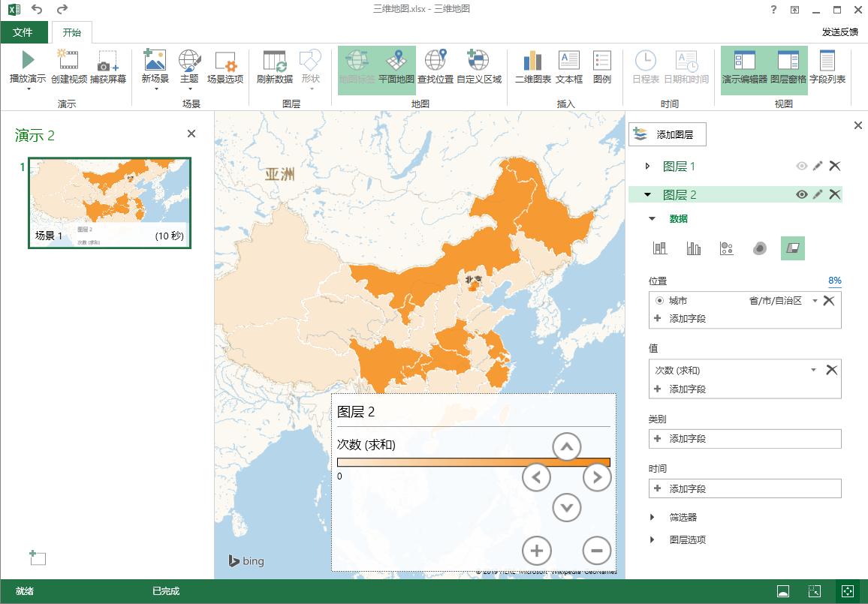The height and width of the screenshot is (604, 868).
Task: Expand the 图层 1 layer entry
Action: (x=649, y=166)
